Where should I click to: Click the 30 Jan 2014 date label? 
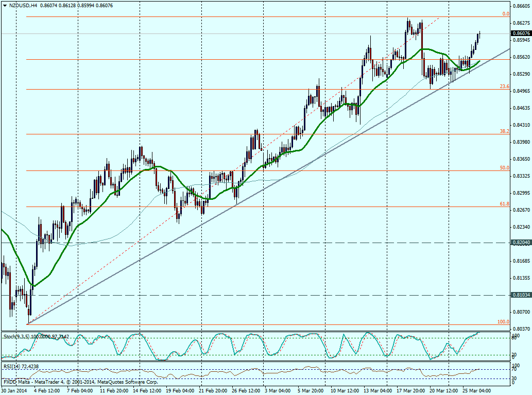(13, 390)
